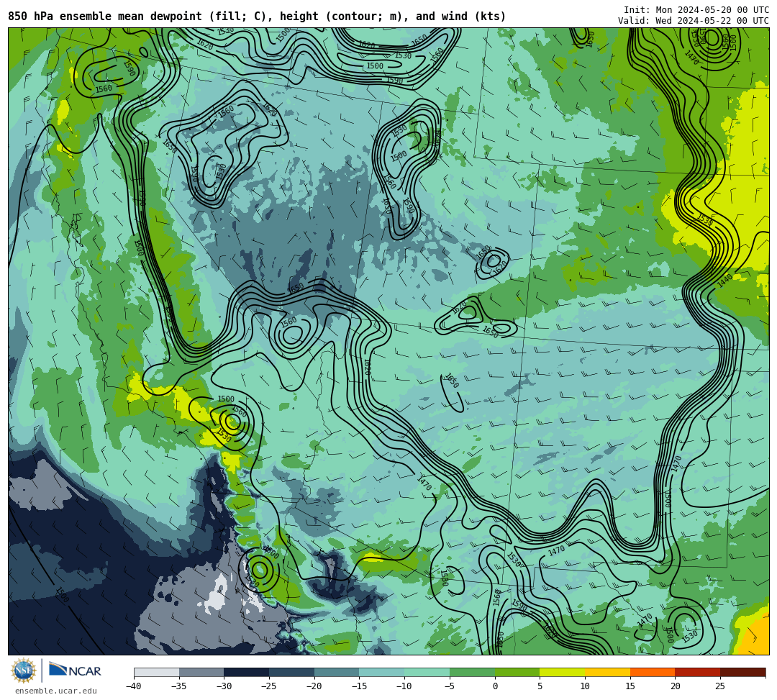The width and height of the screenshot is (777, 700).
Task: Click the 0 colorbar tick label
Action: coord(494,686)
